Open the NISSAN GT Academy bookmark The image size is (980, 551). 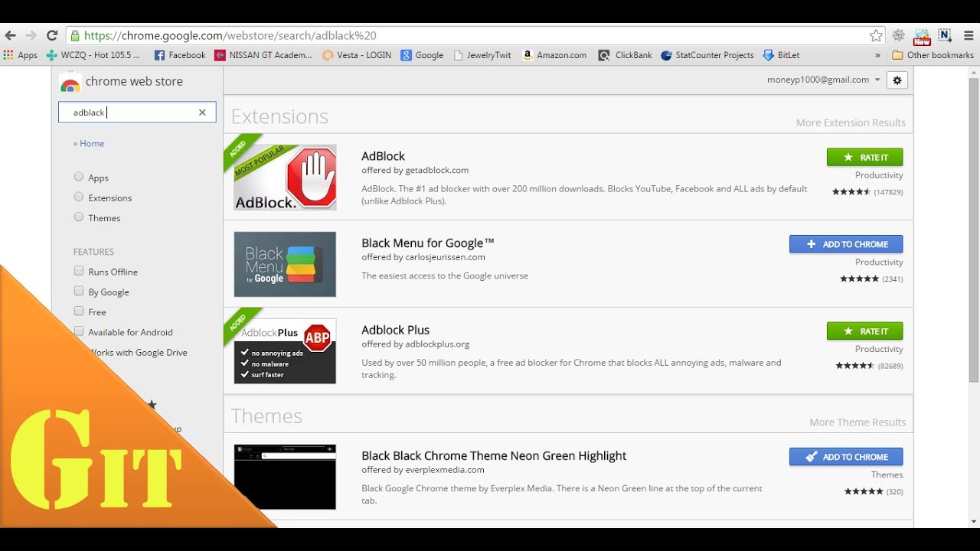(264, 55)
